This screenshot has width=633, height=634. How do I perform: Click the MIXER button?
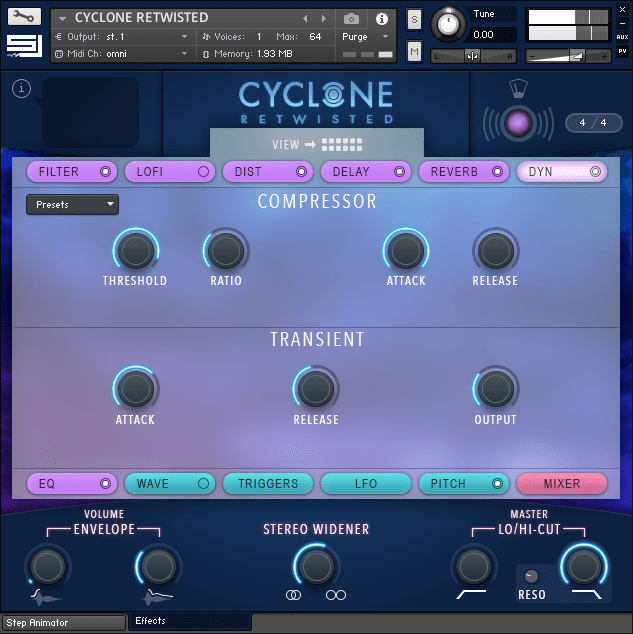[x=561, y=484]
